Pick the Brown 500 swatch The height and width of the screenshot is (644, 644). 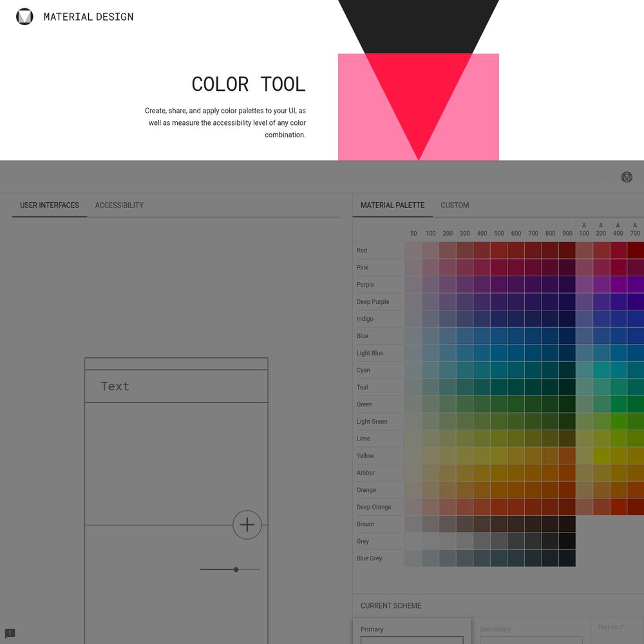(498, 524)
